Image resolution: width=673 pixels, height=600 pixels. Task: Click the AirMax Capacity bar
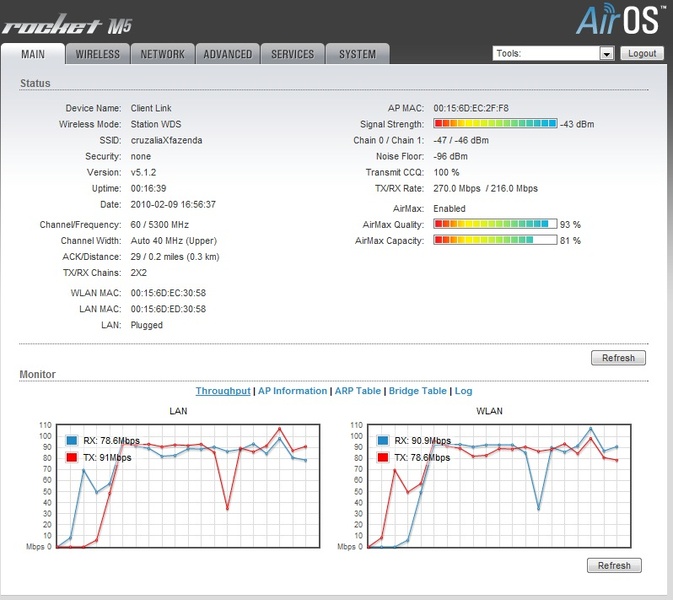[x=495, y=240]
